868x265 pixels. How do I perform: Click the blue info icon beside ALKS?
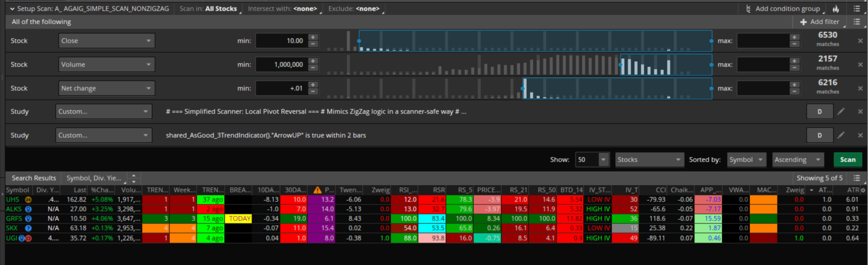(28, 209)
